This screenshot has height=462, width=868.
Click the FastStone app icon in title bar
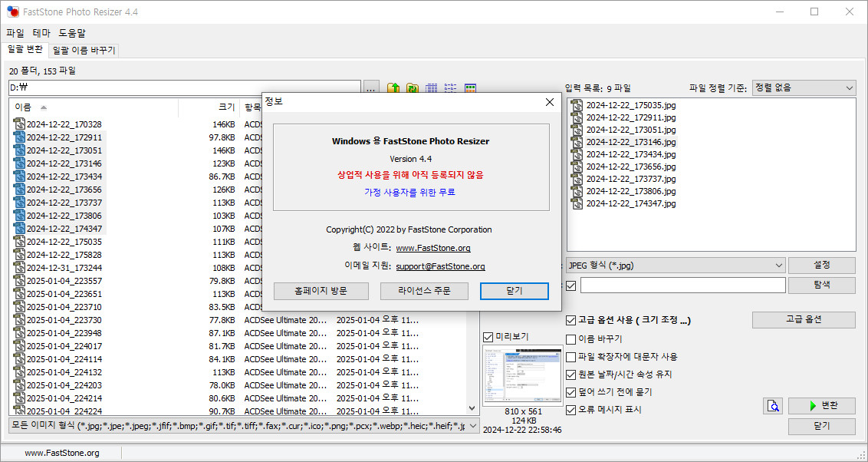coord(13,12)
